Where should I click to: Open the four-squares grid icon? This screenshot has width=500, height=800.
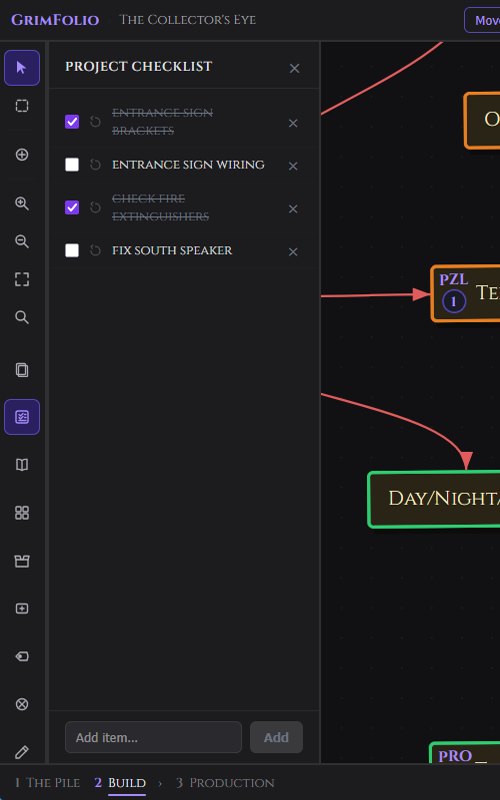coord(22,513)
